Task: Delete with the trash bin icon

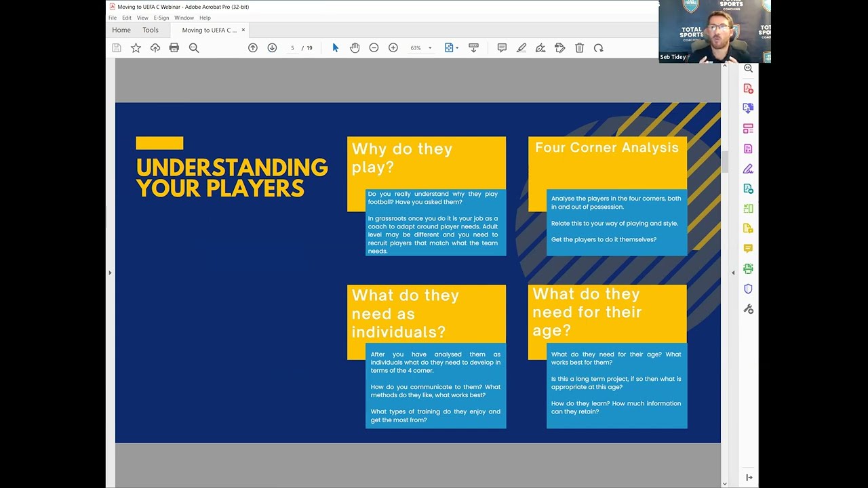Action: click(579, 48)
